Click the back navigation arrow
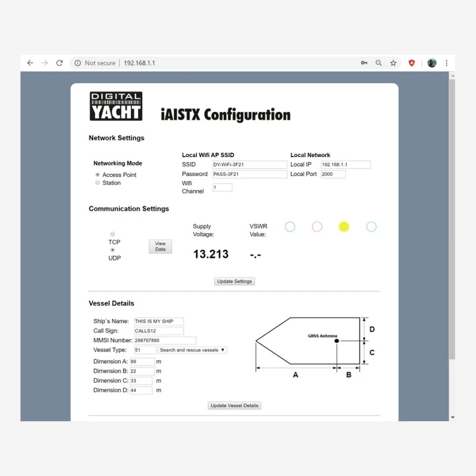The height and width of the screenshot is (476, 476). 30,62
